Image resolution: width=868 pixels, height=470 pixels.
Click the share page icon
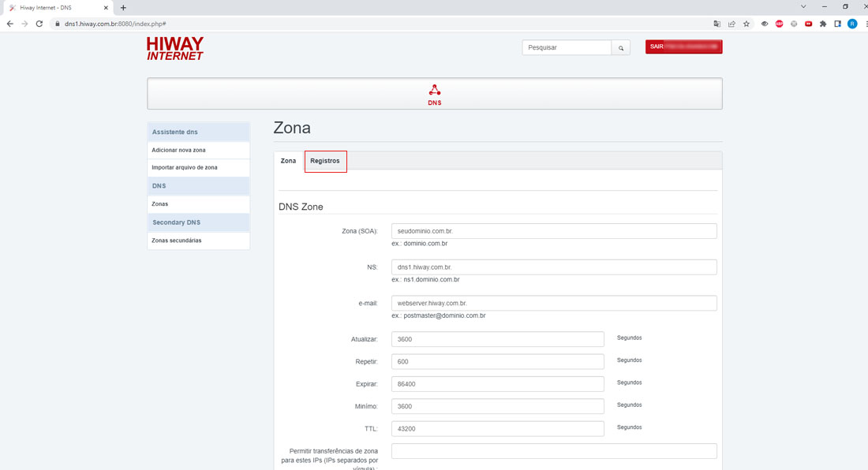pos(731,24)
